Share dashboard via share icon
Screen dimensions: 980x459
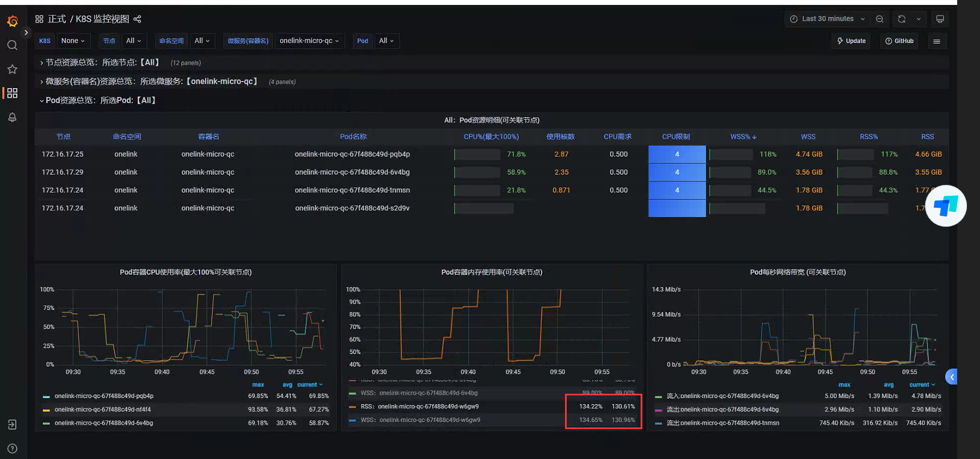click(x=138, y=19)
